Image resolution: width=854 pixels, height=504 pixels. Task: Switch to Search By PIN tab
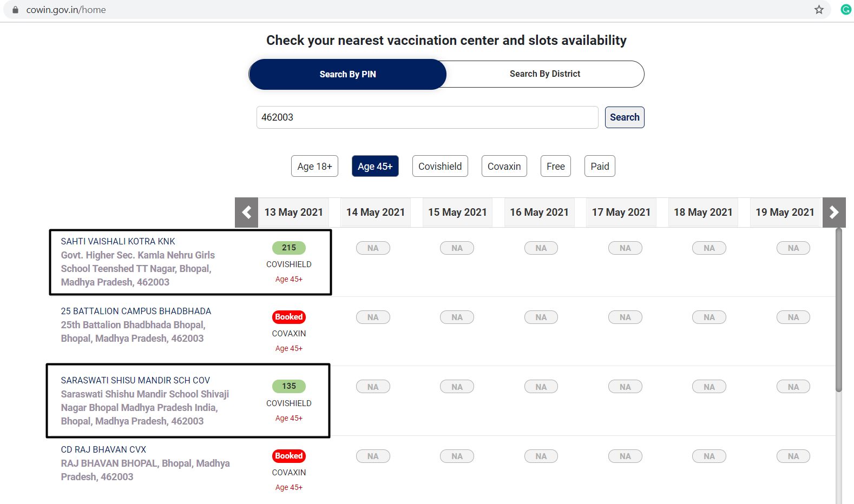(347, 74)
